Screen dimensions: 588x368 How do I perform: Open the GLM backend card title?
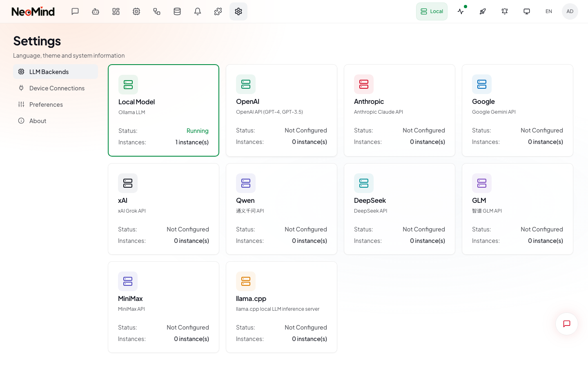(x=479, y=200)
